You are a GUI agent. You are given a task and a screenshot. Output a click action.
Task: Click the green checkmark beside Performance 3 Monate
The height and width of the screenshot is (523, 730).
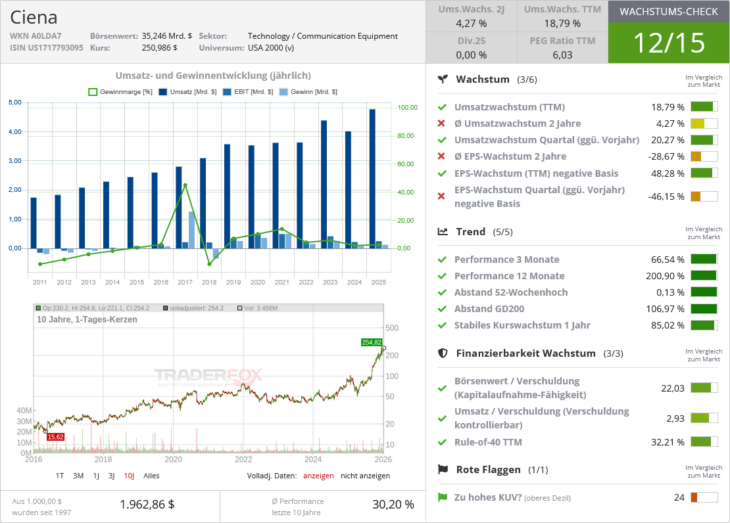[442, 260]
